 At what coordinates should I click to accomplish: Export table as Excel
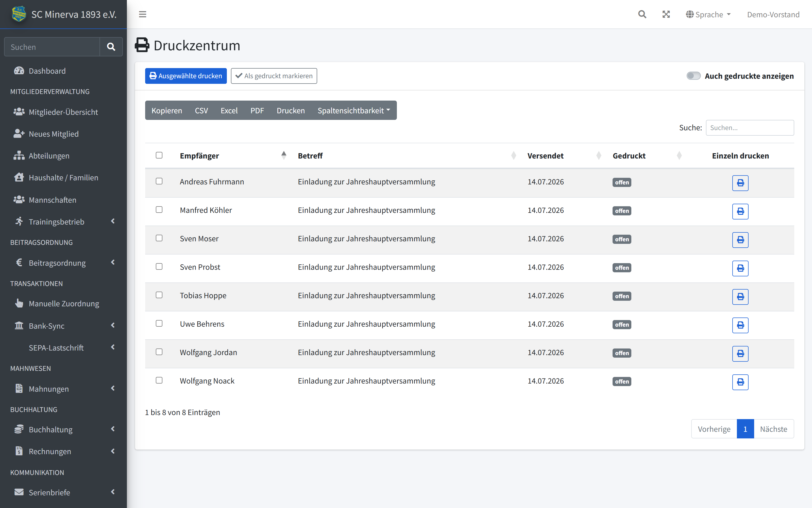(229, 110)
